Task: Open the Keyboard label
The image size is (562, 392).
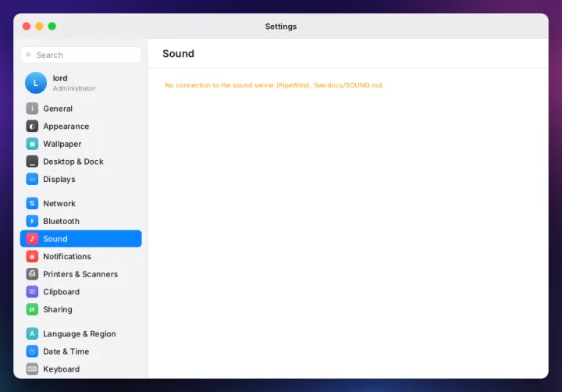Action: coord(62,369)
